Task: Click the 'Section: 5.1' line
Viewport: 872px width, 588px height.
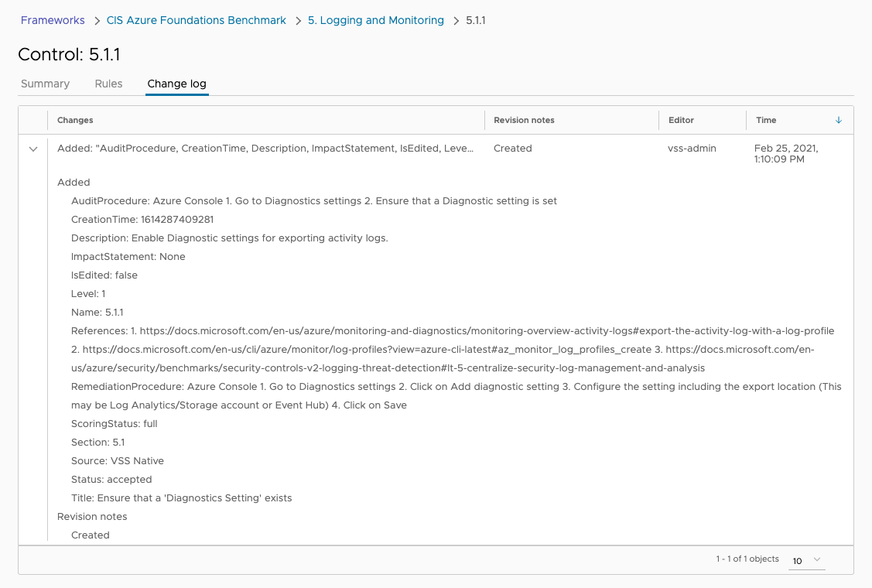Action: click(x=97, y=443)
